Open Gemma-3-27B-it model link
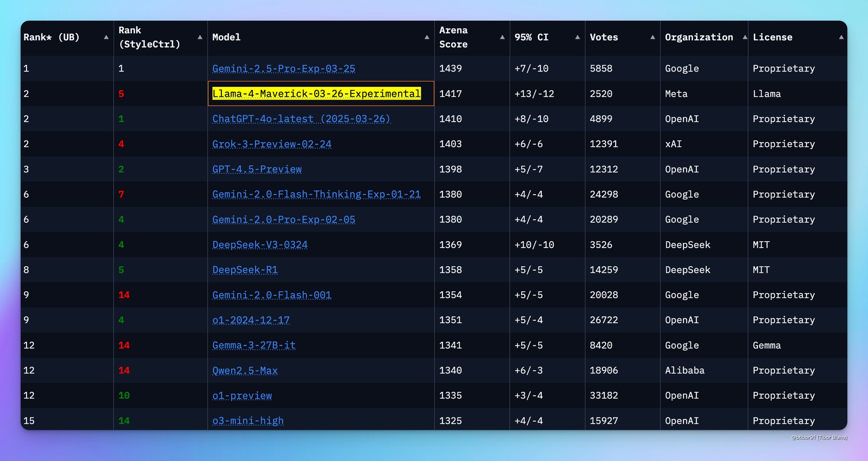Viewport: 868px width, 461px height. click(x=254, y=345)
